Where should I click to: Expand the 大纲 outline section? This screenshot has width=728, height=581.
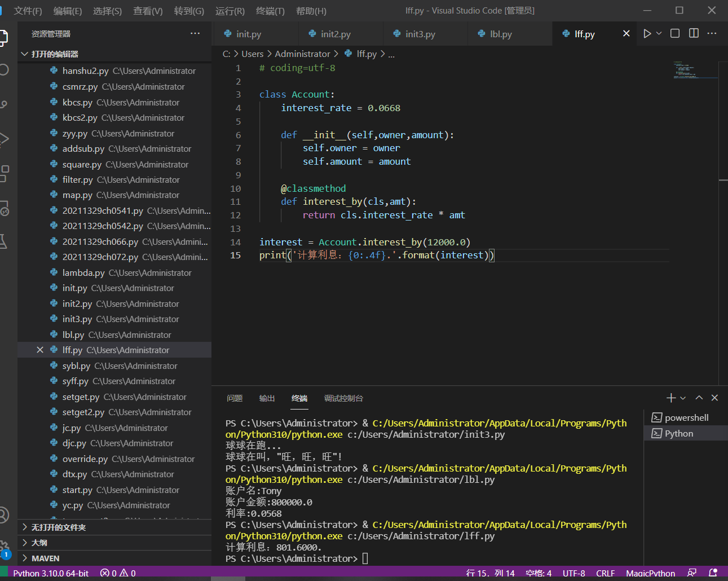[x=39, y=543]
